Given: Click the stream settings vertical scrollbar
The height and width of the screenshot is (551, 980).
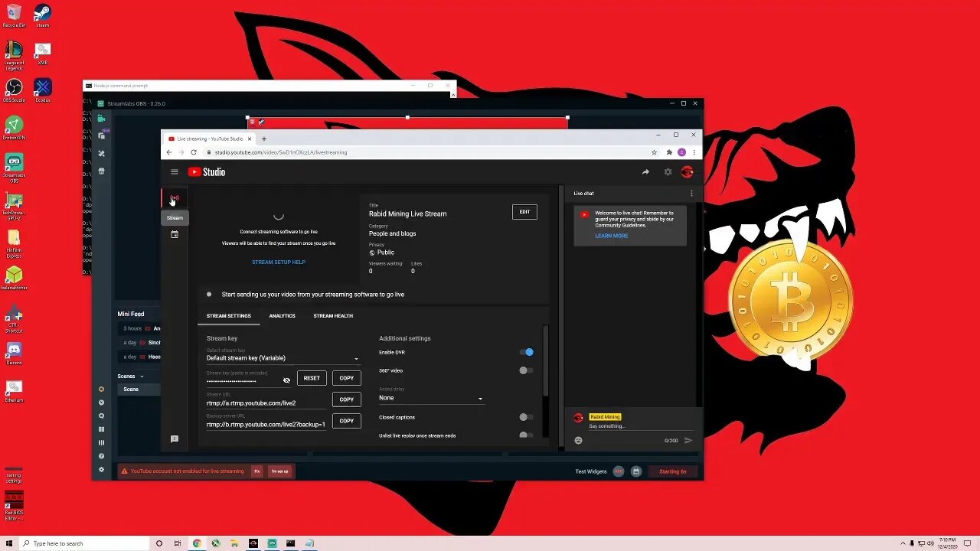Looking at the screenshot, I should pyautogui.click(x=546, y=360).
